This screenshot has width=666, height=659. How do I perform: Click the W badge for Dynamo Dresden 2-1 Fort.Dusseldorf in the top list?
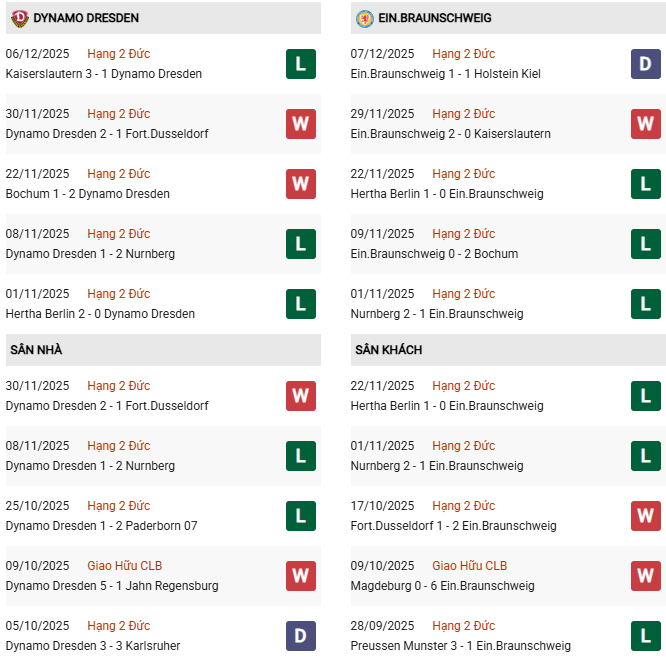[300, 124]
